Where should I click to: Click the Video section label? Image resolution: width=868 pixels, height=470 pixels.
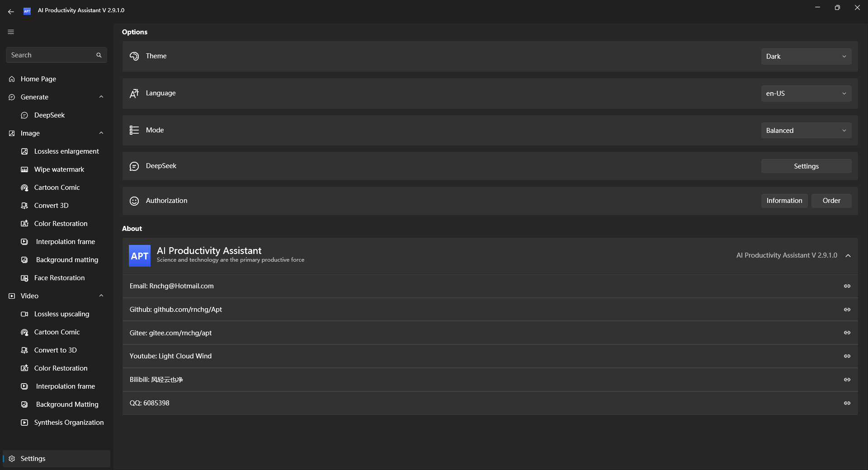29,296
